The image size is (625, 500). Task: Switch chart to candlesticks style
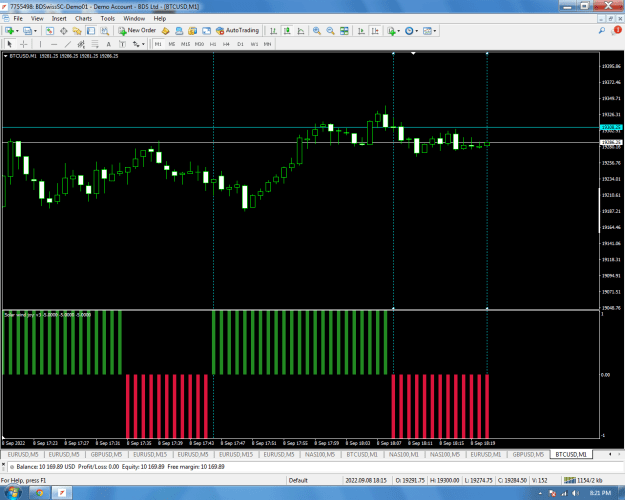(x=287, y=31)
